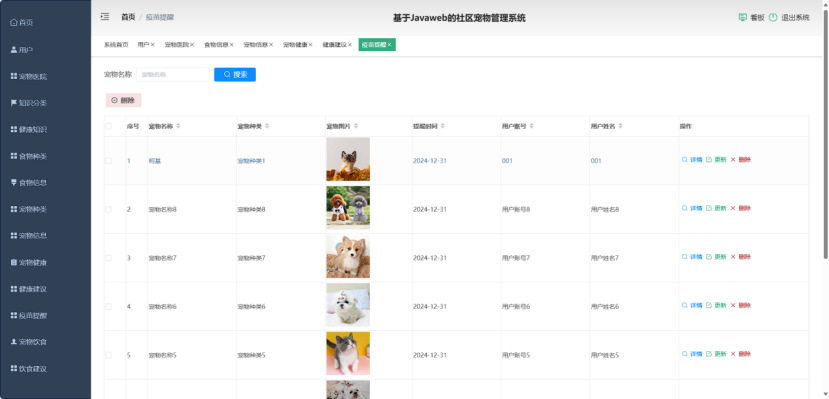Open 健康建议 sidebar item
This screenshot has width=829, height=399.
(29, 289)
